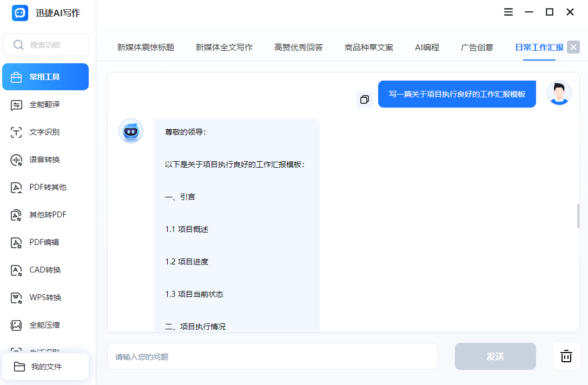588x385 pixels.
Task: Close the 日常工作汇报 tab
Action: [x=573, y=47]
